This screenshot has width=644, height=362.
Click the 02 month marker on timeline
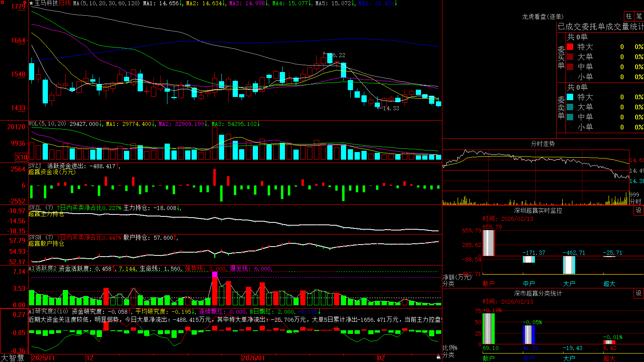381,358
